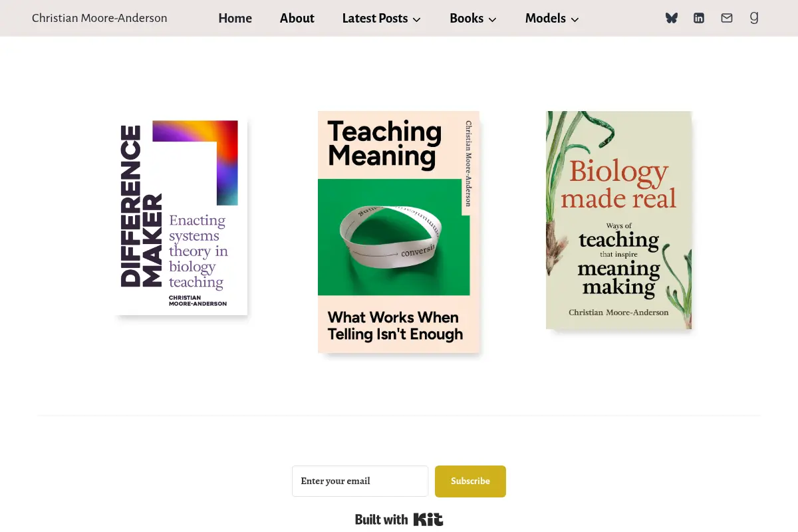Open the Bluesky butterfly icon link

(672, 18)
